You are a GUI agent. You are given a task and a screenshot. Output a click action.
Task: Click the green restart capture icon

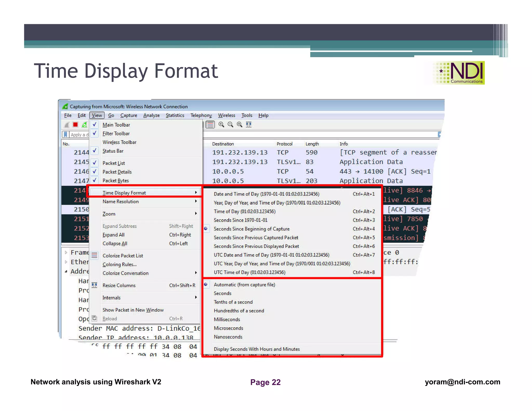pyautogui.click(x=84, y=125)
